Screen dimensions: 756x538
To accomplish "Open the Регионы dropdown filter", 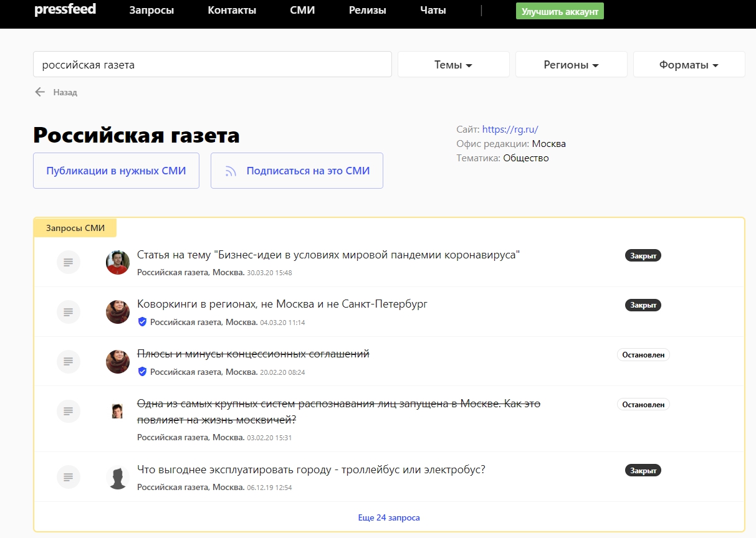I will tap(571, 65).
